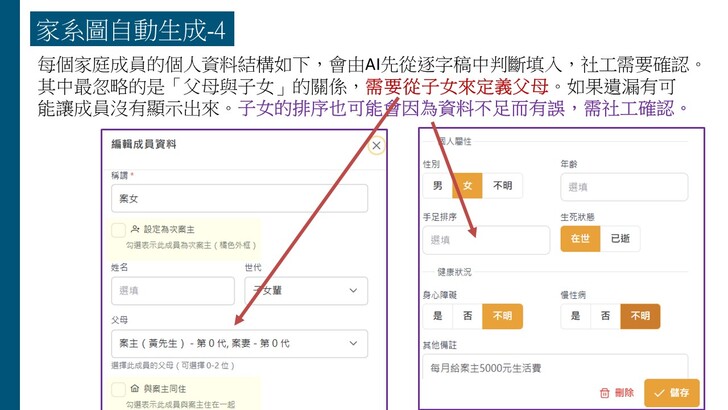Select 否 under 慢性病

click(x=604, y=316)
